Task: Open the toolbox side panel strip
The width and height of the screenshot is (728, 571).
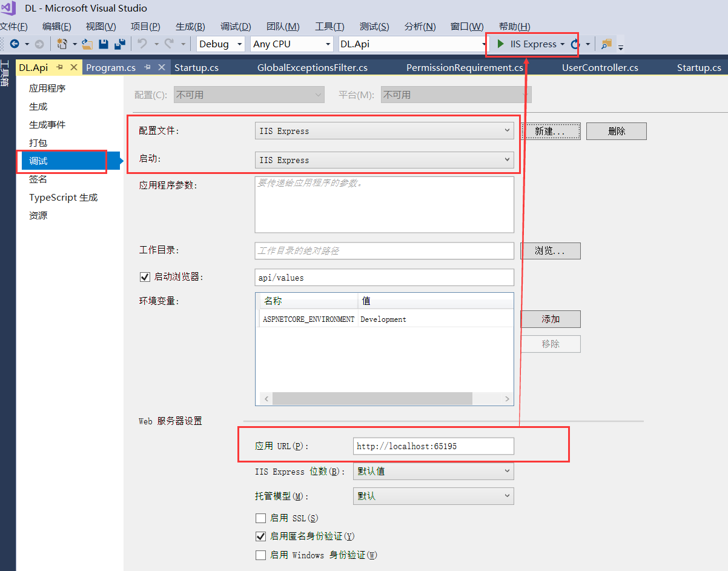Action: click(x=4, y=74)
